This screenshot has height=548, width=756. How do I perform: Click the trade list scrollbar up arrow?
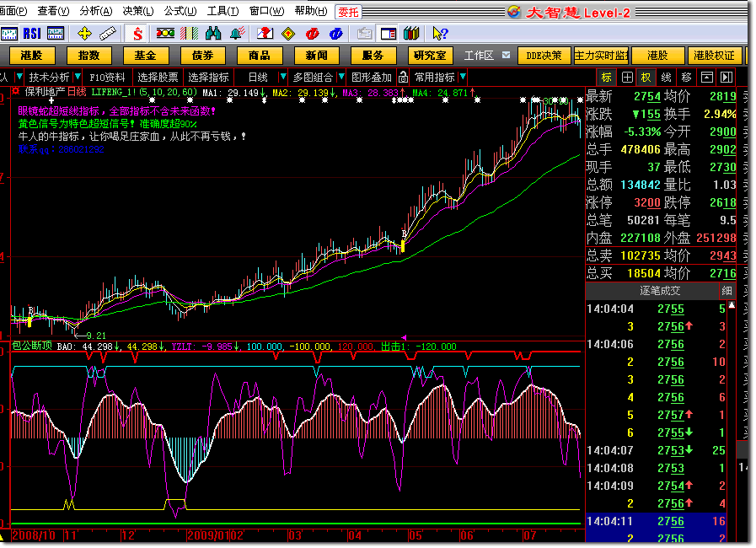coord(732,305)
